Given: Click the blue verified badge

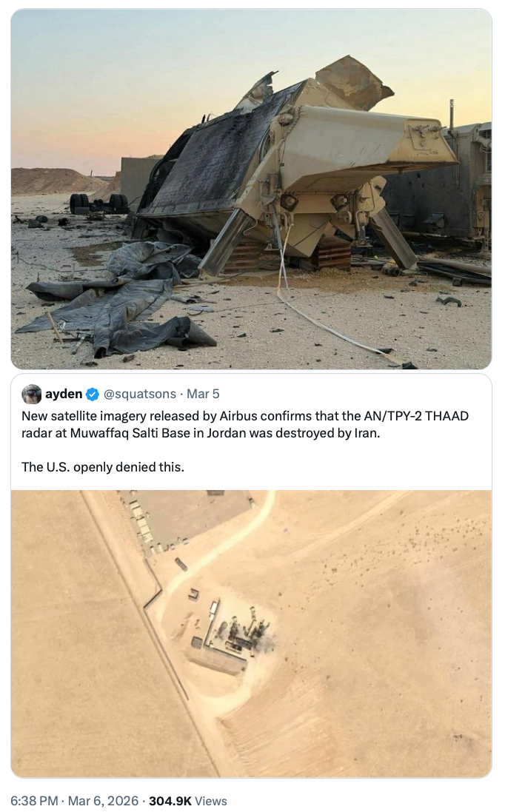Looking at the screenshot, I should point(93,394).
